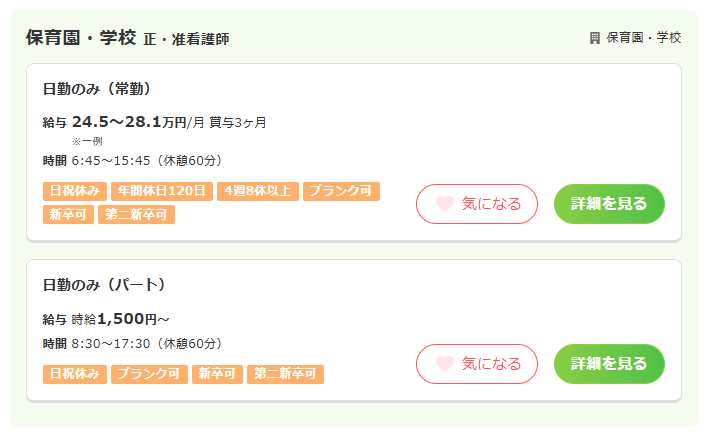Click 第二新卒可 tag in 常勤 card
Viewport: 711px width, 436px height.
(x=136, y=214)
